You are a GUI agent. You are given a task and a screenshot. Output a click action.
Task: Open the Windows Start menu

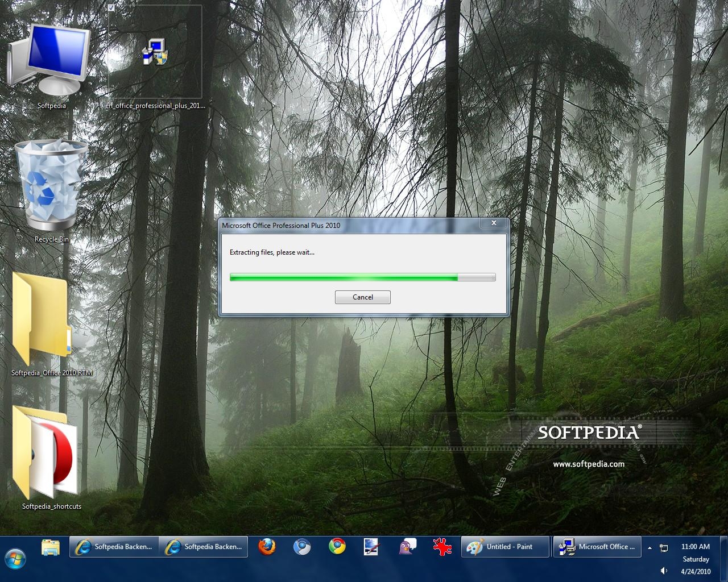click(15, 558)
